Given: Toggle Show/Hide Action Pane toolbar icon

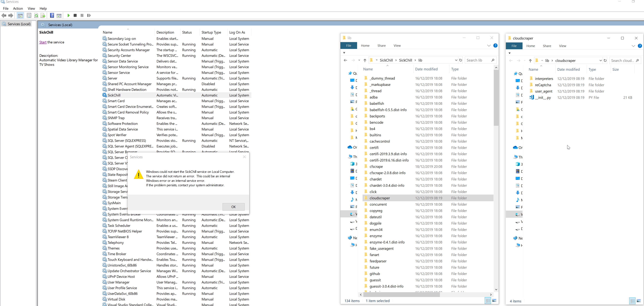Looking at the screenshot, I should 59,16.
